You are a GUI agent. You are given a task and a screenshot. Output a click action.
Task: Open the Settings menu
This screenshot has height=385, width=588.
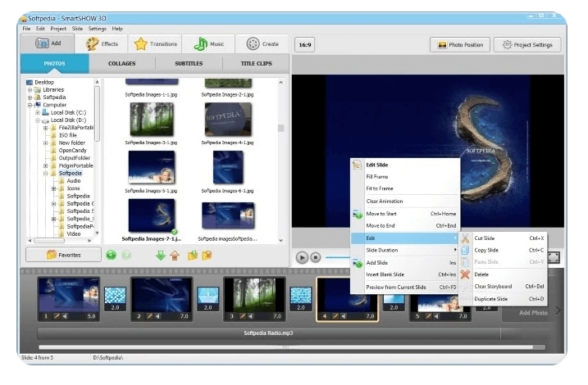point(97,29)
